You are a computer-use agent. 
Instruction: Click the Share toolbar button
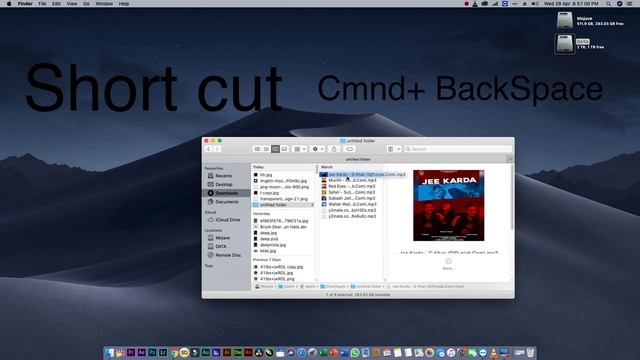tap(334, 149)
